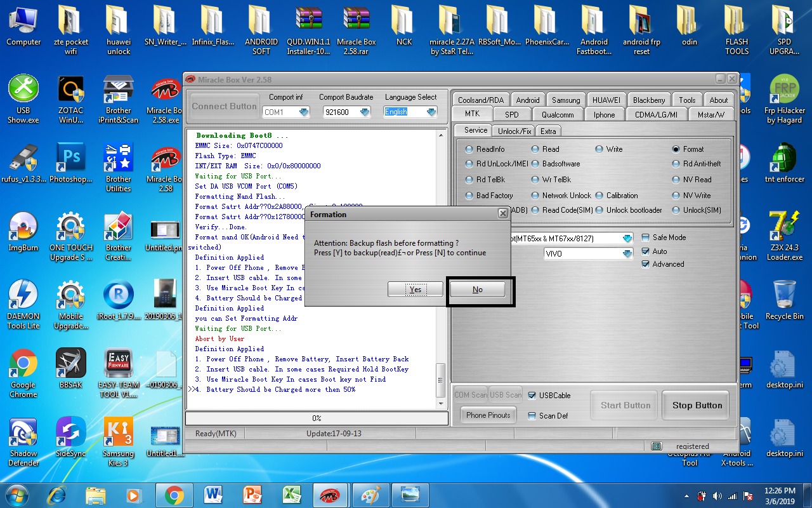Switch to the SPD tab
This screenshot has width=812, height=508.
coord(512,115)
